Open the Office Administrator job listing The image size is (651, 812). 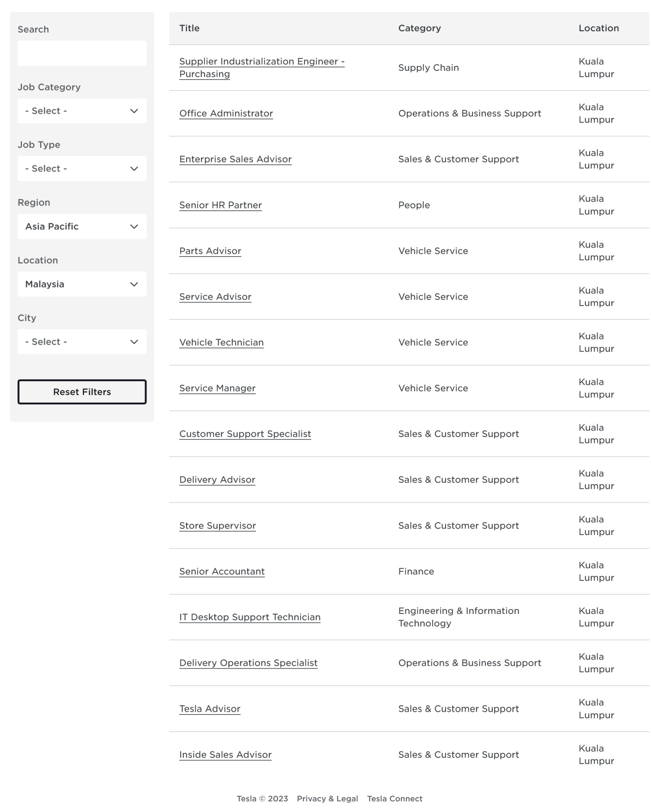tap(226, 114)
